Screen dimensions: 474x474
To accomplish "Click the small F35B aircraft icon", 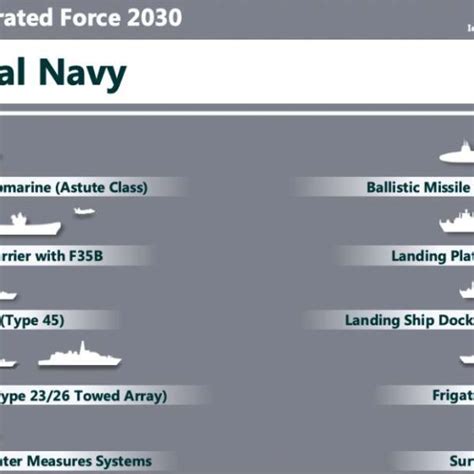I will (x=84, y=211).
